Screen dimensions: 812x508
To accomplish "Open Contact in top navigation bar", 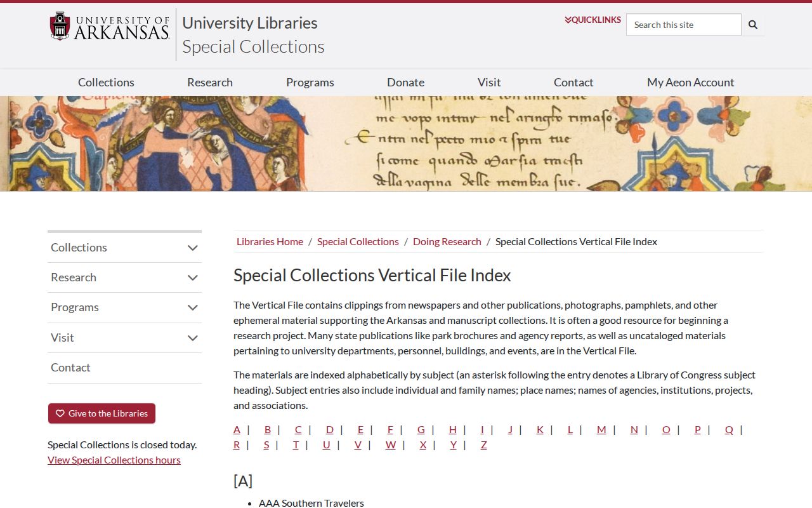I will [573, 82].
